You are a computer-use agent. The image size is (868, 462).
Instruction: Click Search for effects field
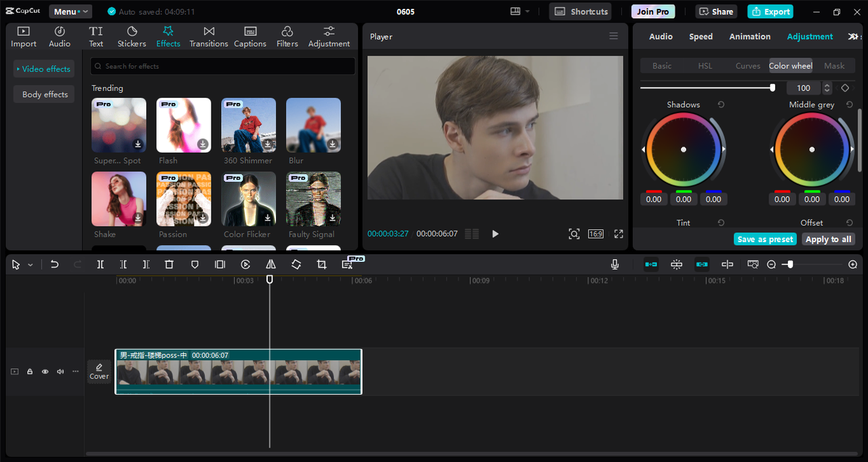[x=223, y=66]
